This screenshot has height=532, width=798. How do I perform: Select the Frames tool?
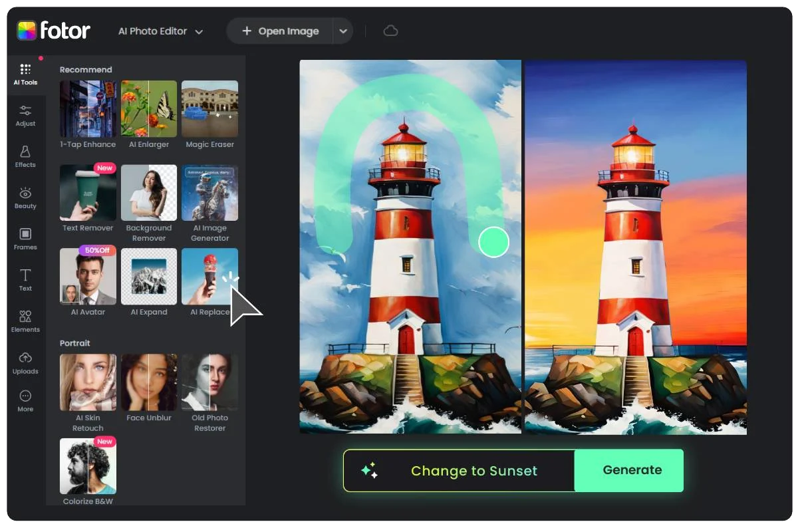(25, 239)
